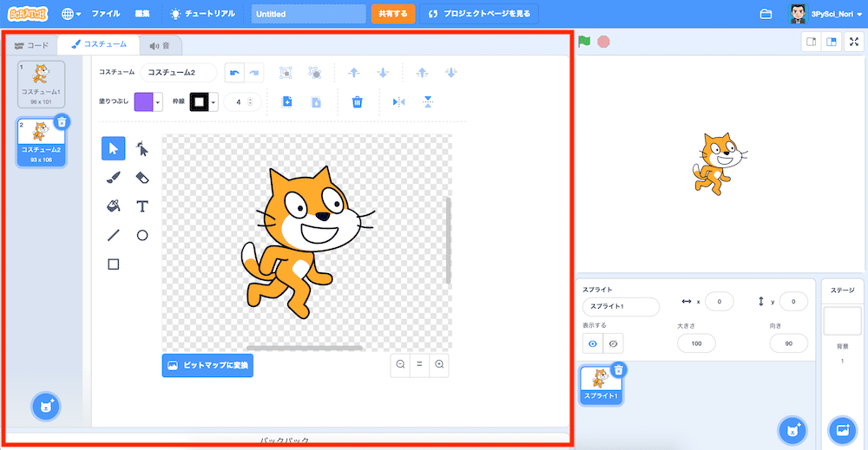The height and width of the screenshot is (450, 868).
Task: Select the Circle tool
Action: click(142, 236)
